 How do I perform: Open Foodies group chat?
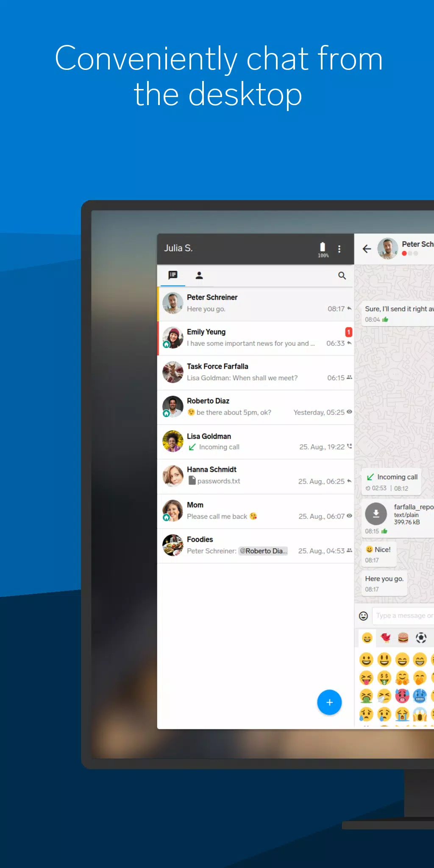[256, 546]
